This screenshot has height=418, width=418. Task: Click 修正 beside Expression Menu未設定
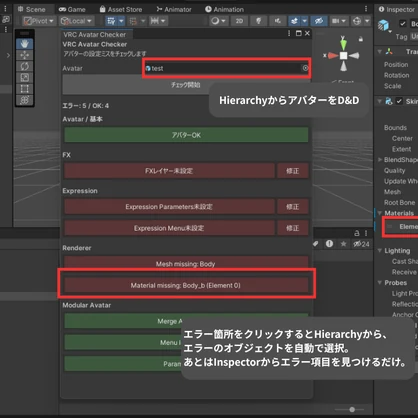tap(292, 228)
